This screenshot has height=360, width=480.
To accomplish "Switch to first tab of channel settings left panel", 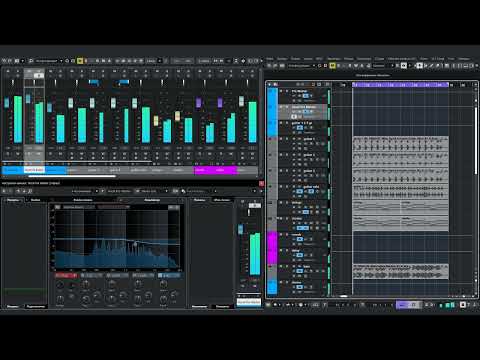I will [13, 200].
